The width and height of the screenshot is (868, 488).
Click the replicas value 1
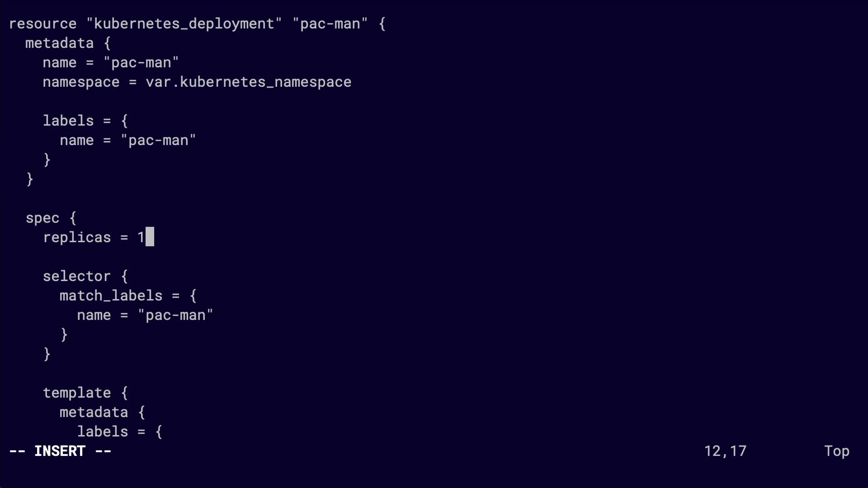coord(141,237)
